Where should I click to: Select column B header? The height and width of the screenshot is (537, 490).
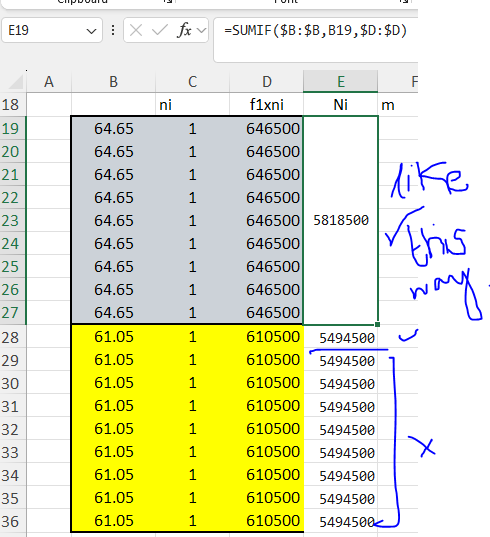pos(113,82)
